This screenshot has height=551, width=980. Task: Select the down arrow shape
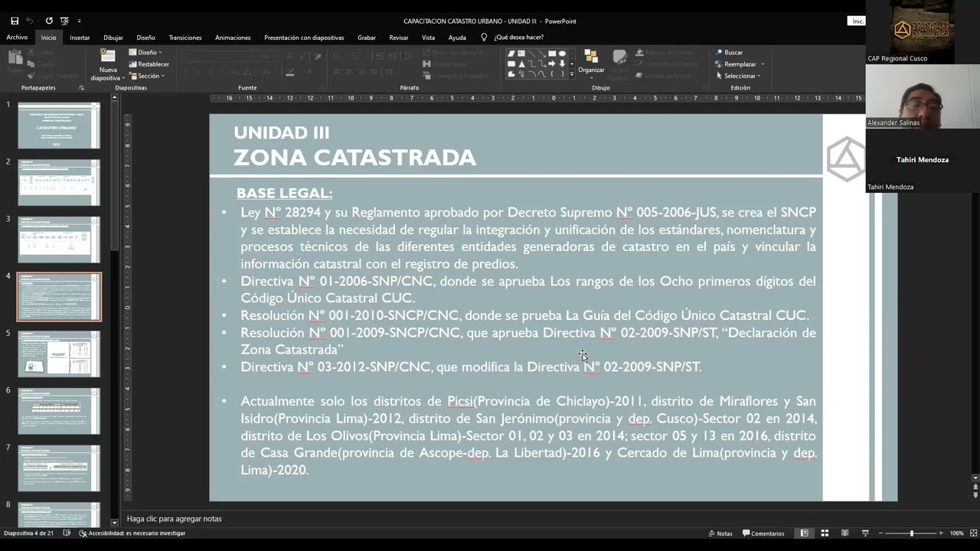561,64
